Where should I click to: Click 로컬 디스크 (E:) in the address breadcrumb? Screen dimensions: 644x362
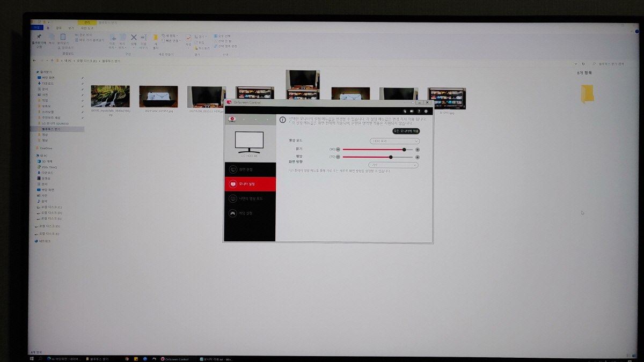[87, 61]
